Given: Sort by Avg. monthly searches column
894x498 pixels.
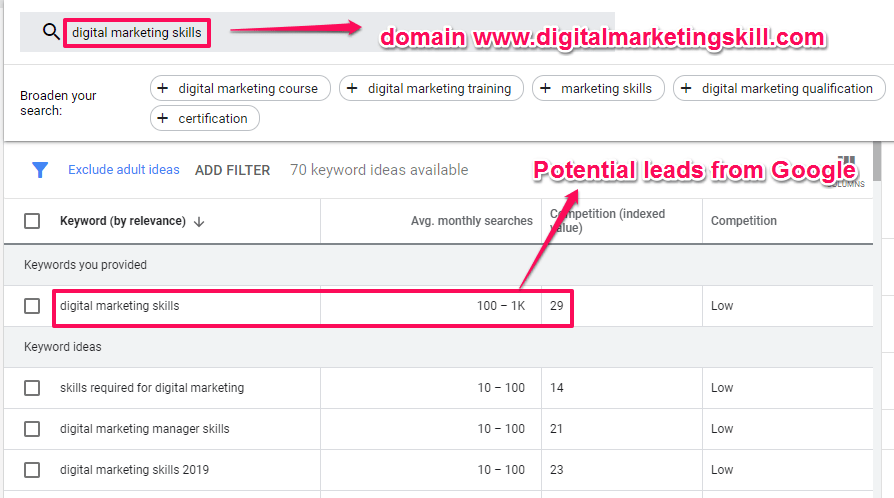Looking at the screenshot, I should [471, 221].
